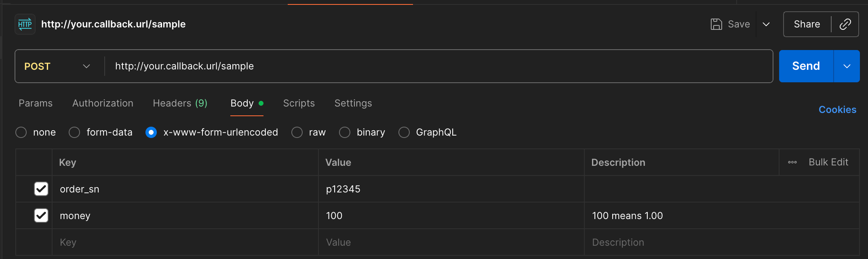Click the p12345 value cell

point(451,189)
